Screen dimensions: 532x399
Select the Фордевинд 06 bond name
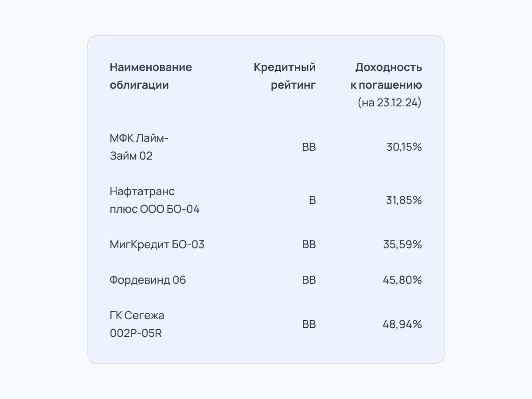(148, 280)
